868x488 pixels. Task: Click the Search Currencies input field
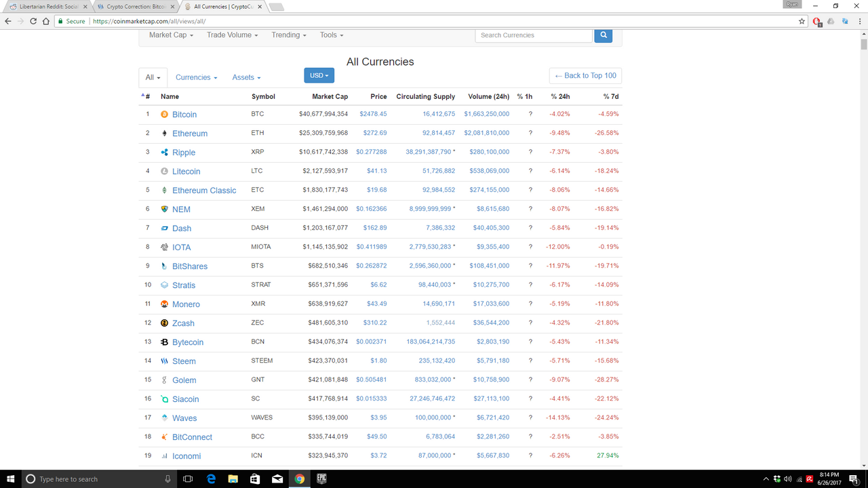coord(534,35)
